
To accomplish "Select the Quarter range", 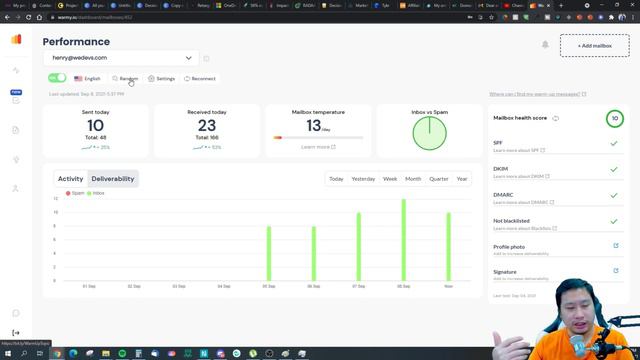I will (x=439, y=179).
